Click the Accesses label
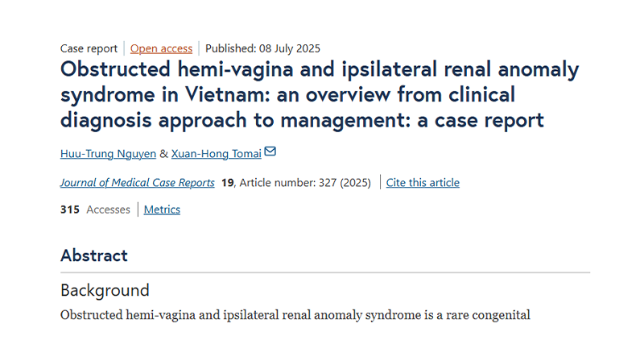Screen dimensions: 644x361 tap(108, 210)
